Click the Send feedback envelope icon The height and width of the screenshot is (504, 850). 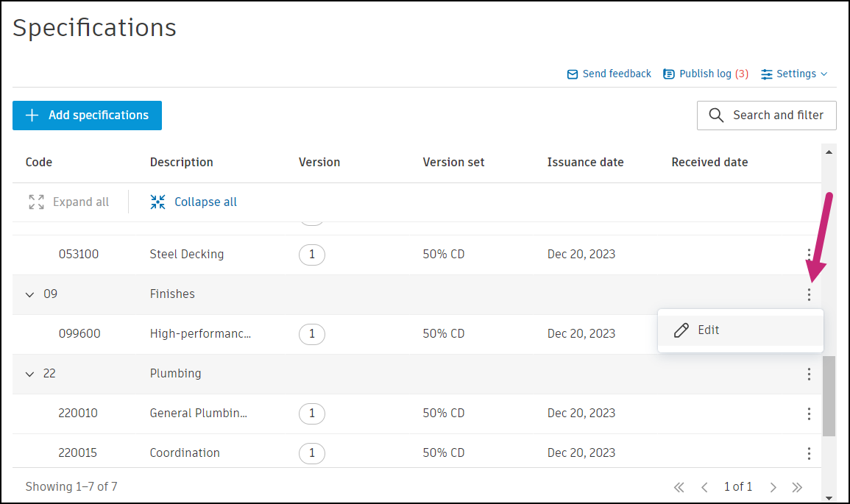click(x=573, y=74)
